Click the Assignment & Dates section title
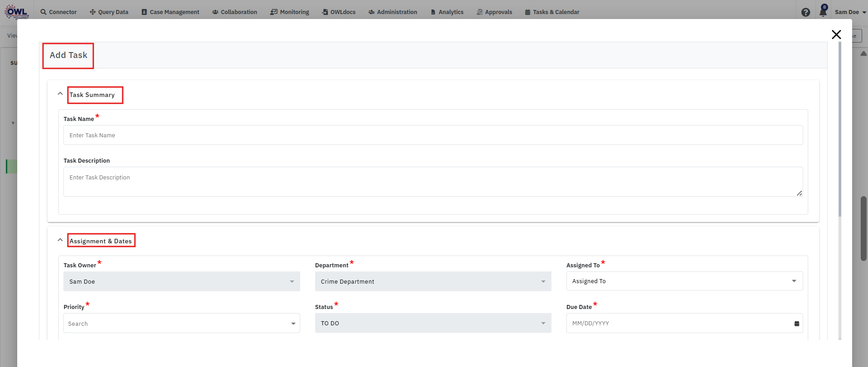The image size is (868, 367). click(x=101, y=241)
